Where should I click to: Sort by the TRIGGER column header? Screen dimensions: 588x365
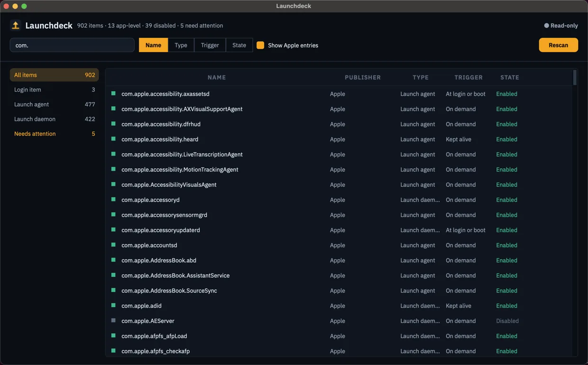point(469,77)
